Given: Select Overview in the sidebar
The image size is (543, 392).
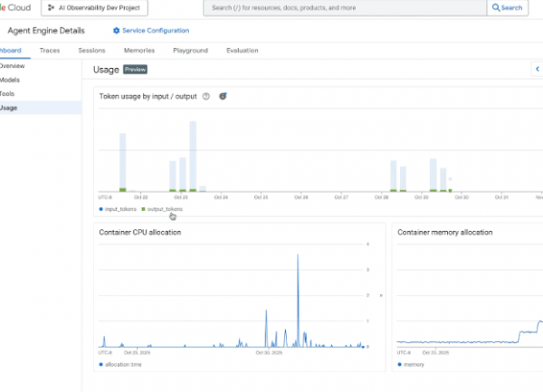Looking at the screenshot, I should (41, 66).
